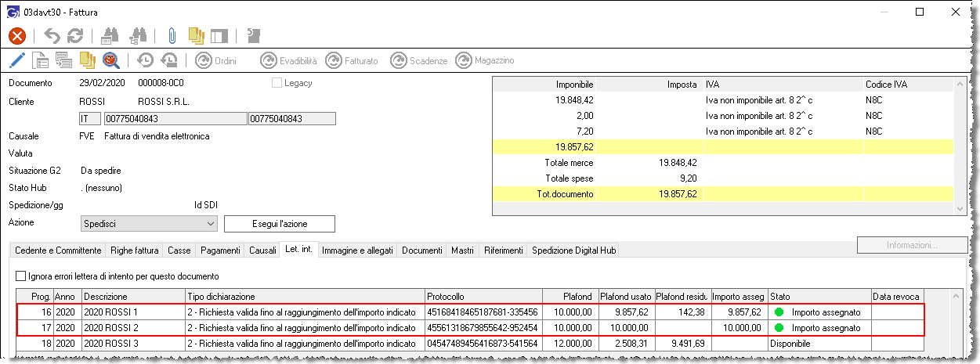
Task: Select the 2020 ROSSI 1 description cell
Action: coord(133,312)
